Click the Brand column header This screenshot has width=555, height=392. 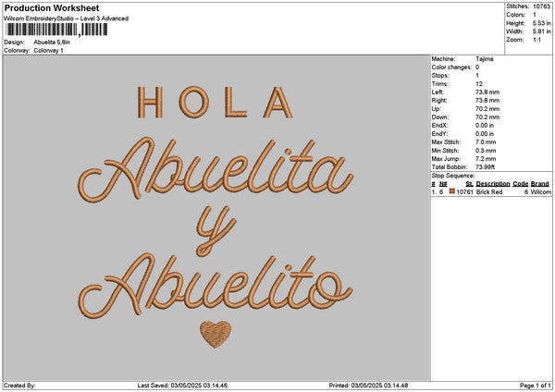[x=540, y=184]
